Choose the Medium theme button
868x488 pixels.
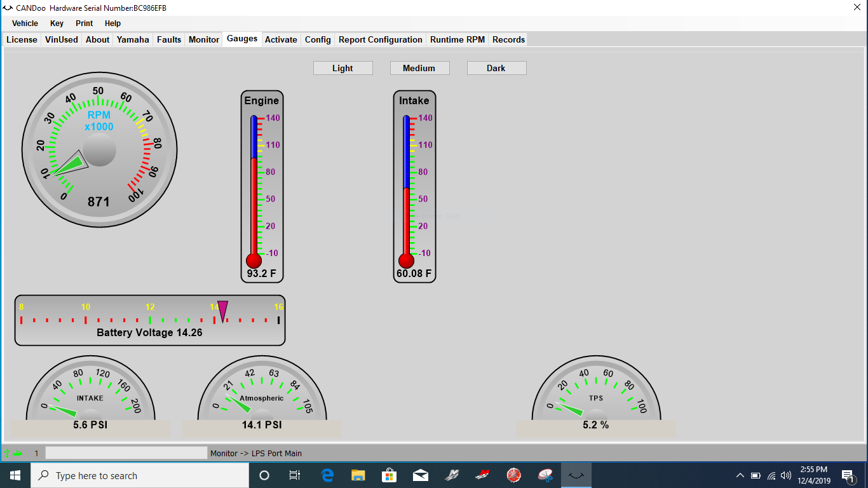pyautogui.click(x=419, y=68)
